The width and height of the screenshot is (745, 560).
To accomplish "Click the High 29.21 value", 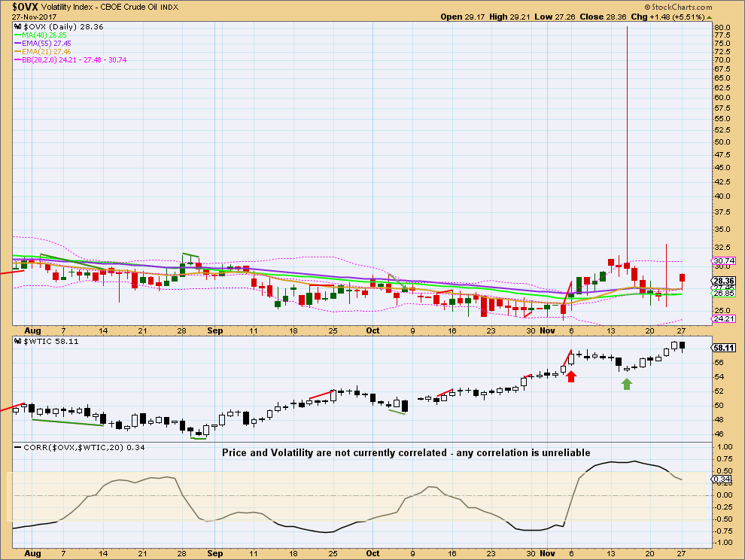I will tap(509, 17).
